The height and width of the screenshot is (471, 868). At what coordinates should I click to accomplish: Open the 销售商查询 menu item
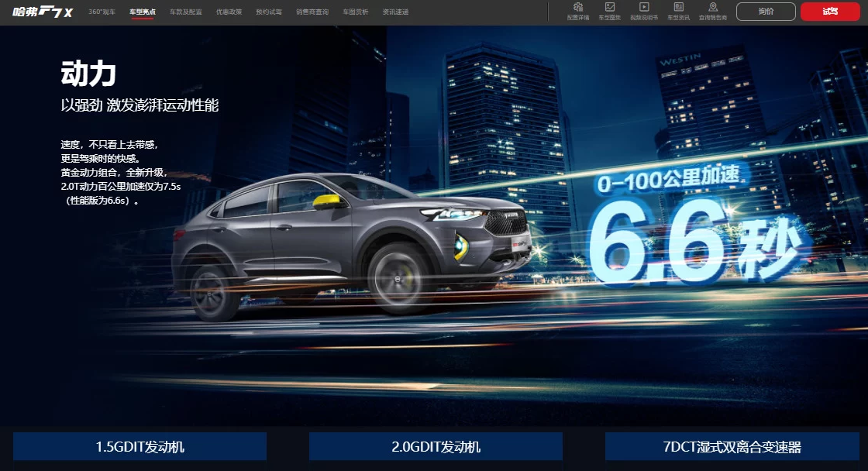click(312, 12)
